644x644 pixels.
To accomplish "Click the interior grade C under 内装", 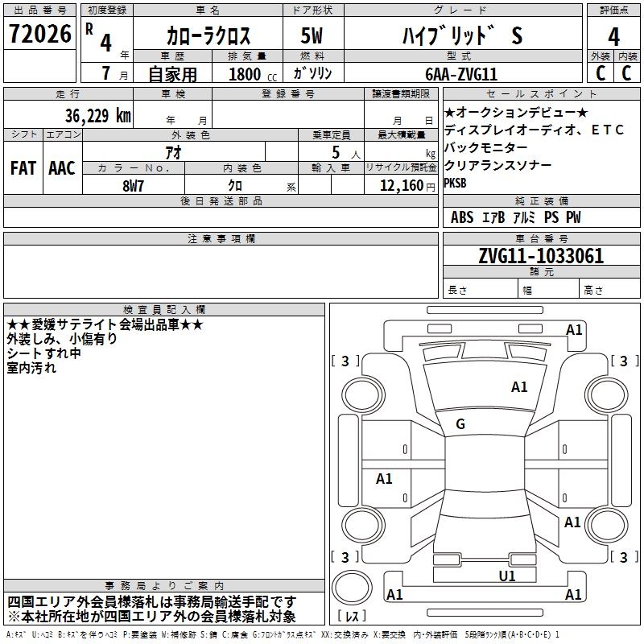I will point(627,73).
